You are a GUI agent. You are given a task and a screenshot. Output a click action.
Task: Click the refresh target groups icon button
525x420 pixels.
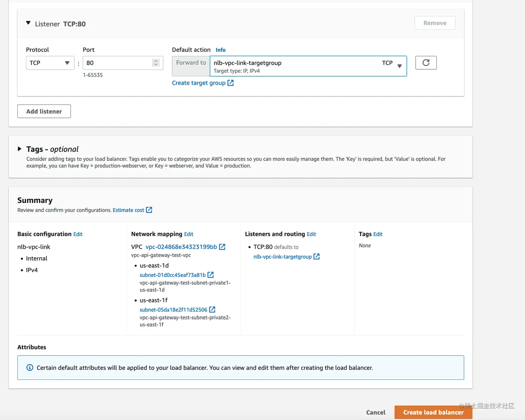point(426,63)
